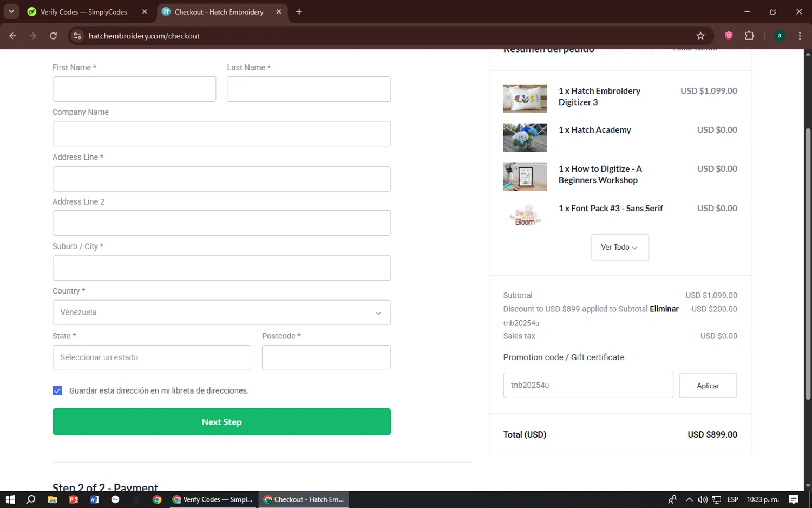This screenshot has width=812, height=508.
Task: Open File Explorer from the taskbar
Action: pyautogui.click(x=53, y=499)
